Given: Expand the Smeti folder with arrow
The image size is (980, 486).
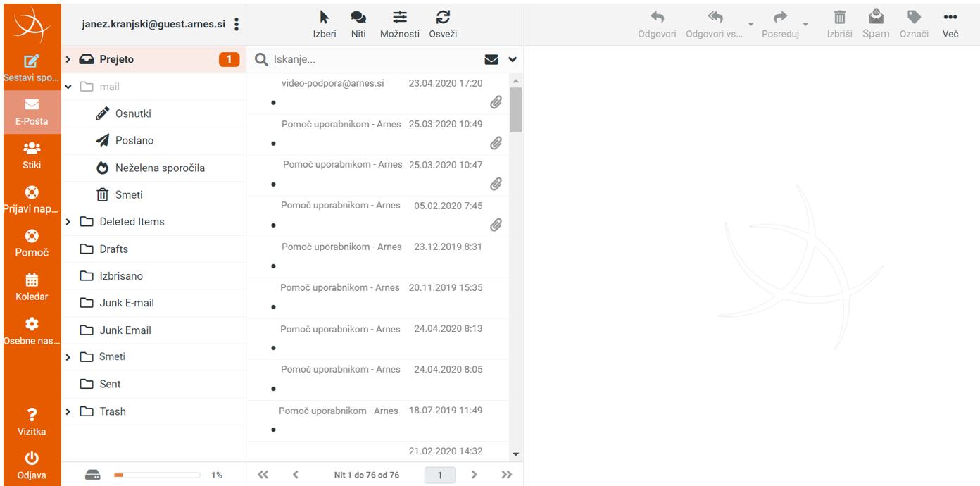Looking at the screenshot, I should pos(68,357).
